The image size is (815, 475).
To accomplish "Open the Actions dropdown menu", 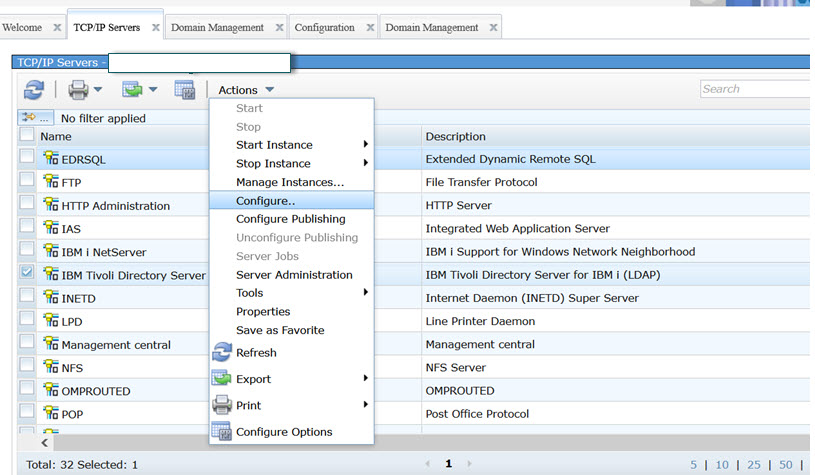I will 245,90.
